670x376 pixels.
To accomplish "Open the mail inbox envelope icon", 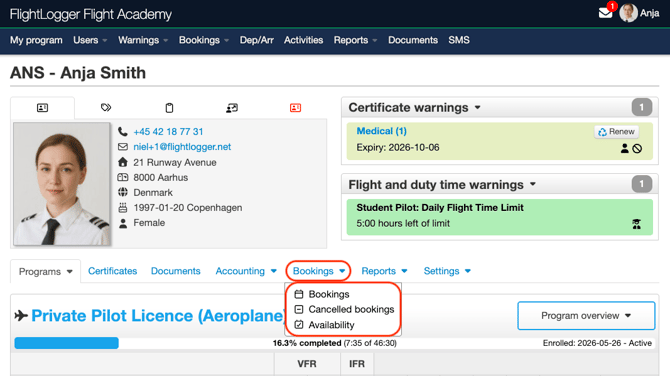I will [605, 13].
